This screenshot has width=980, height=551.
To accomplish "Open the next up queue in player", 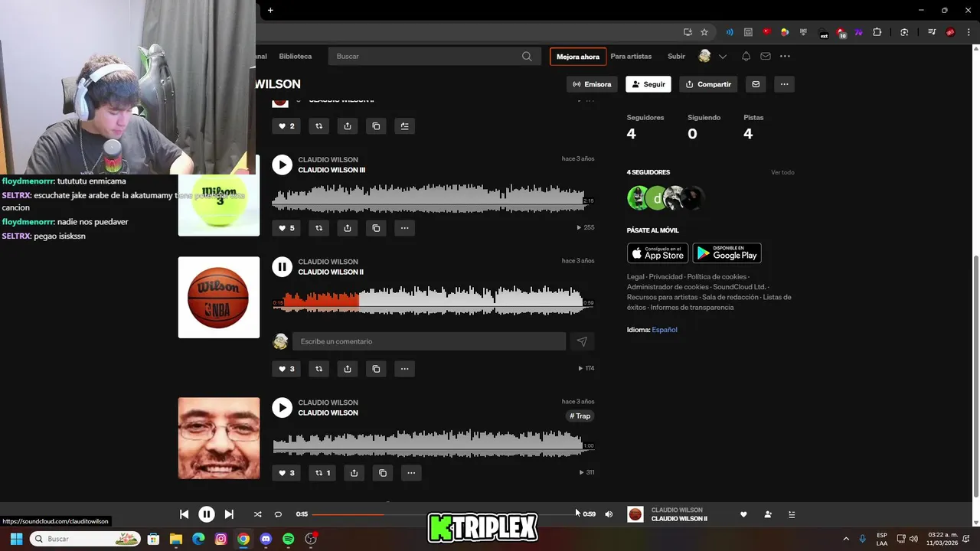I will coord(792,514).
